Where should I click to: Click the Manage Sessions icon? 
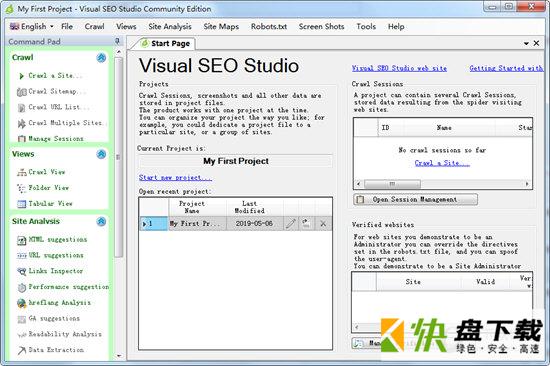click(21, 139)
